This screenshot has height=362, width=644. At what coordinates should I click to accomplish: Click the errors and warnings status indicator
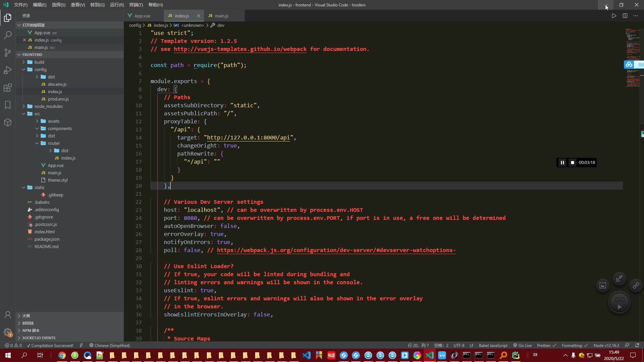(13, 345)
